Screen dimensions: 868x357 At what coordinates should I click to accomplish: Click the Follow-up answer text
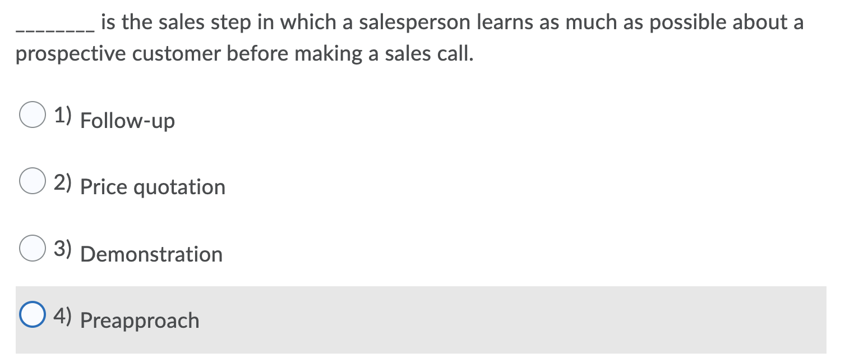point(127,120)
